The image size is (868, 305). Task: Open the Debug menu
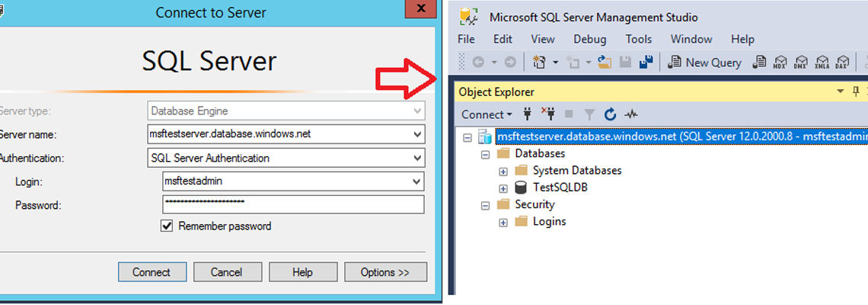click(x=589, y=39)
